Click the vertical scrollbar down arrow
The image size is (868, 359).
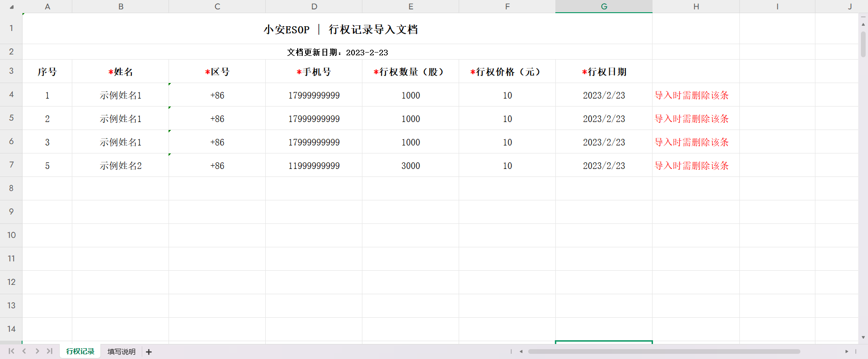[x=863, y=337]
